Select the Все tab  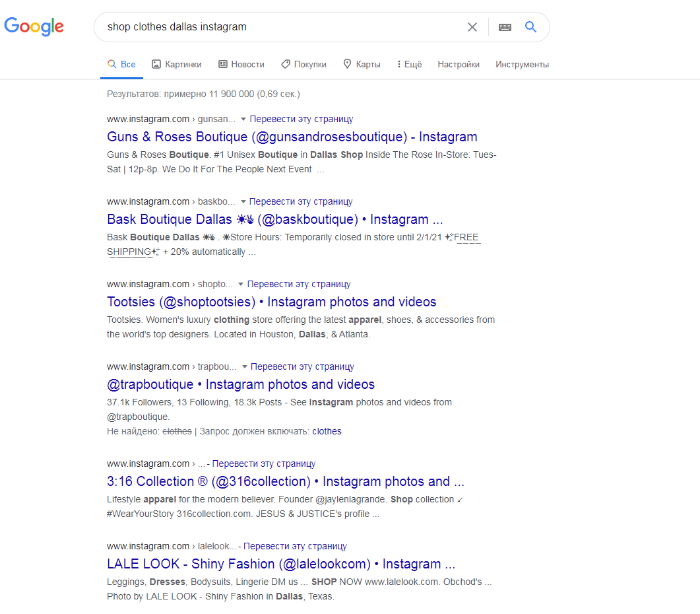pos(121,64)
